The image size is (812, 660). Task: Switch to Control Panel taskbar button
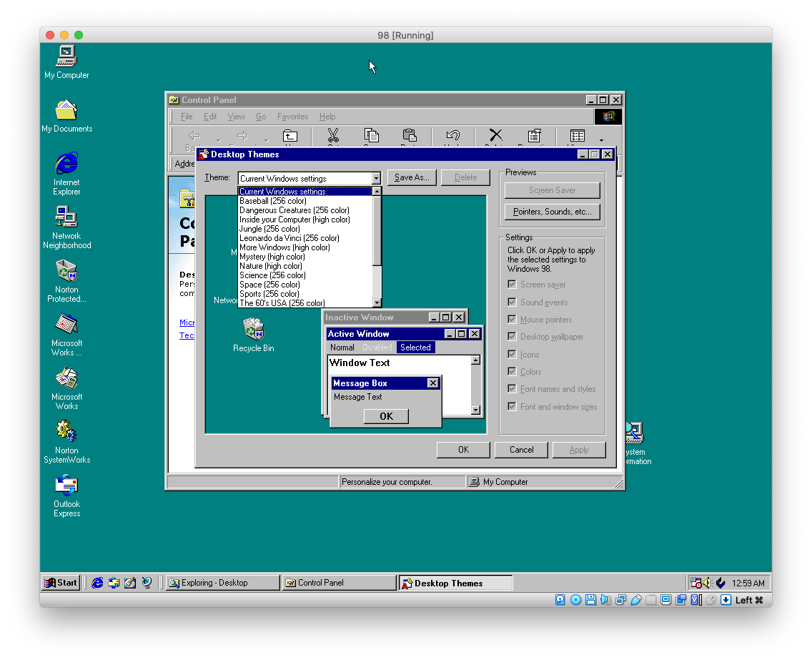[340, 583]
